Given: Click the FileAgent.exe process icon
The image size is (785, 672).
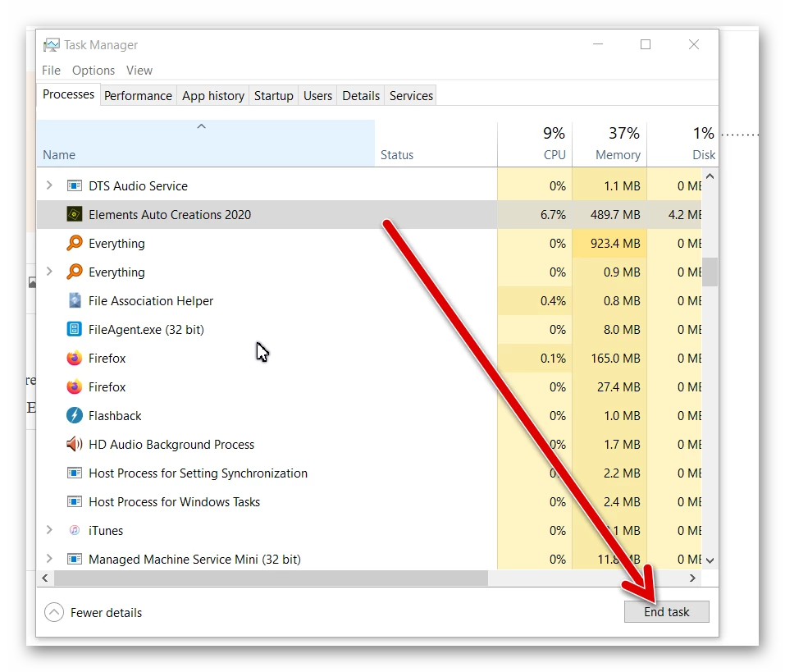Looking at the screenshot, I should pos(75,329).
